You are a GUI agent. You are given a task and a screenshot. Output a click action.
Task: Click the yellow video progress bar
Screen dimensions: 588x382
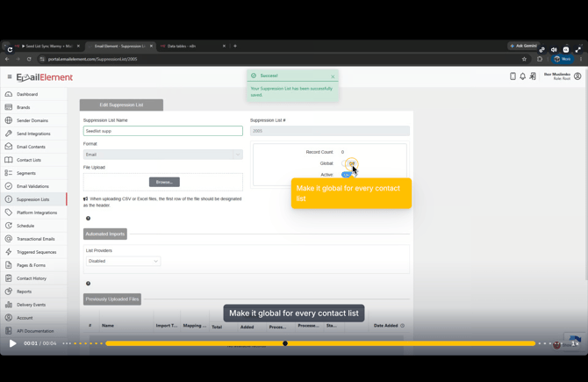320,343
